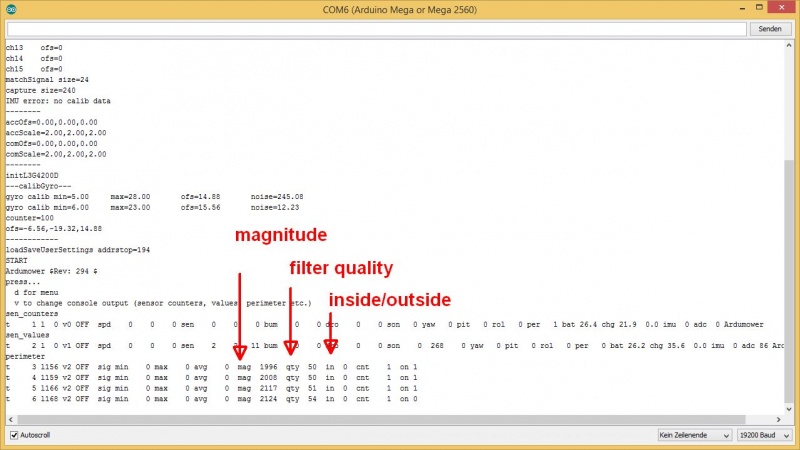The height and width of the screenshot is (450, 800).
Task: Minimize the COM6 serial monitor window
Action: pyautogui.click(x=742, y=8)
